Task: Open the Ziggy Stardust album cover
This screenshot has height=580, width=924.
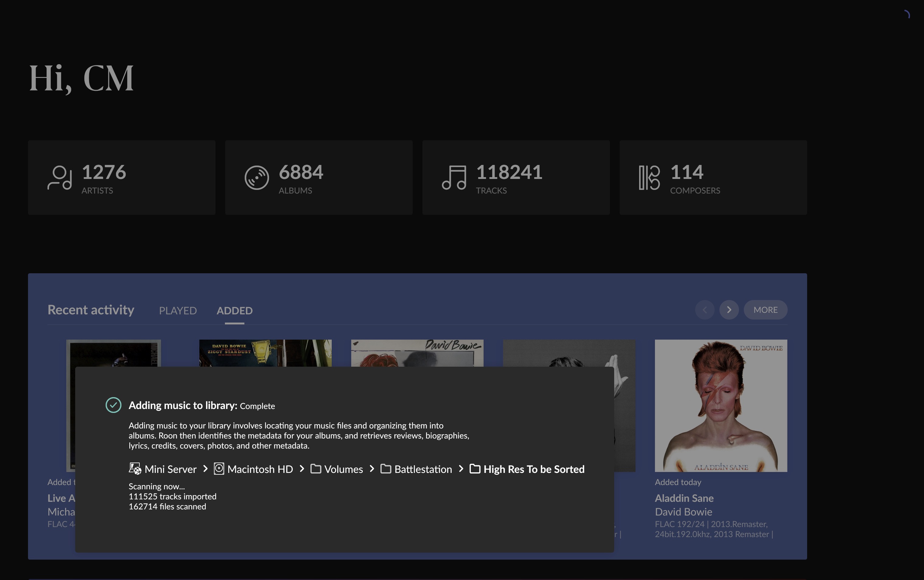Action: tap(265, 353)
